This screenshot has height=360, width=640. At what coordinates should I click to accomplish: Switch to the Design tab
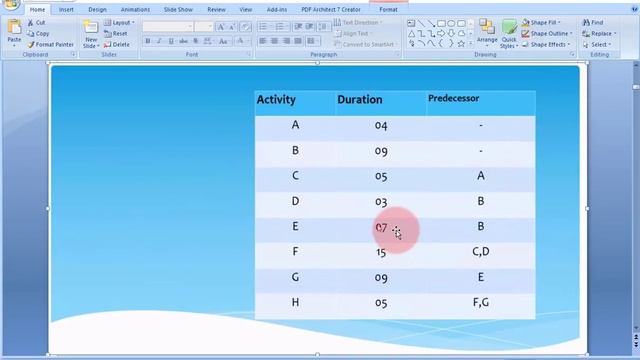[x=97, y=9]
